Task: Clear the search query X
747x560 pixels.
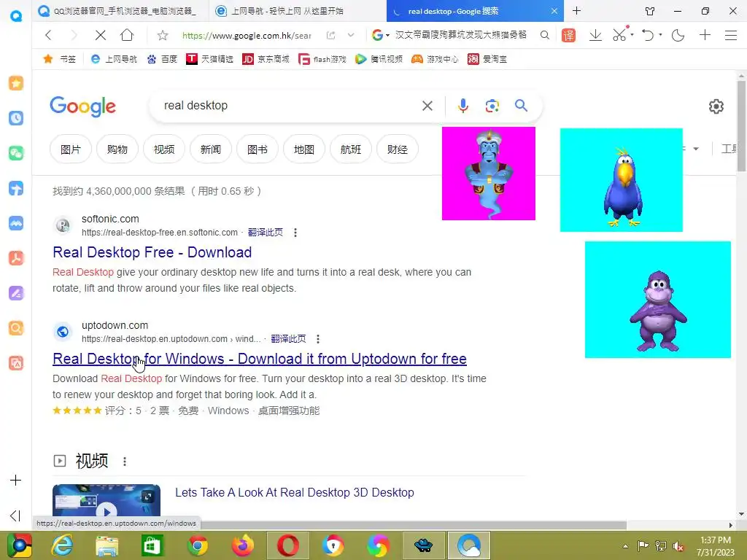Action: click(427, 106)
